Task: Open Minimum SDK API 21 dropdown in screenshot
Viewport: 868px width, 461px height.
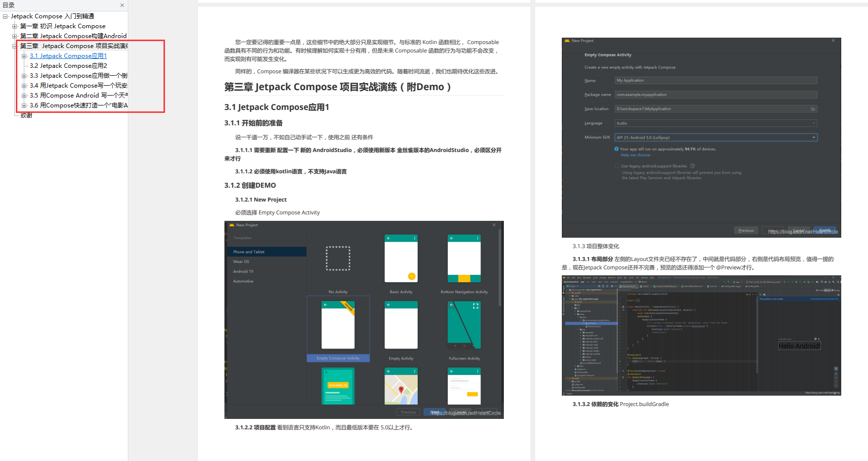Action: pyautogui.click(x=716, y=138)
